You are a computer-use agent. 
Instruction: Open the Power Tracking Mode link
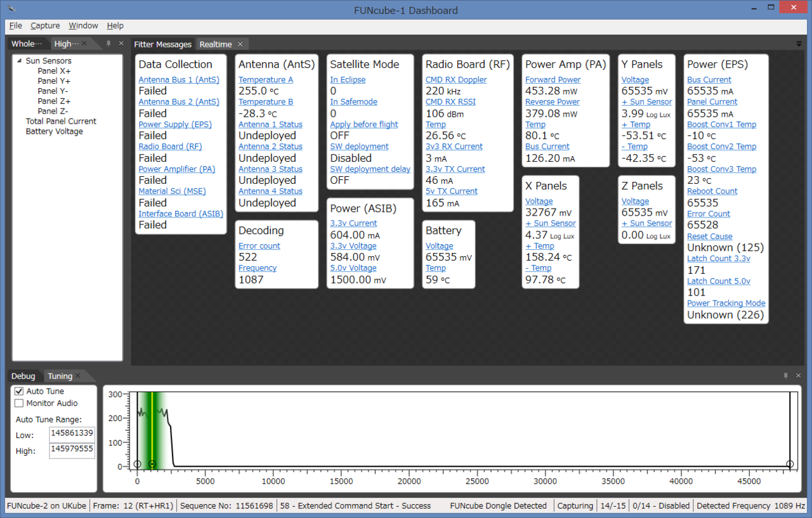[726, 304]
